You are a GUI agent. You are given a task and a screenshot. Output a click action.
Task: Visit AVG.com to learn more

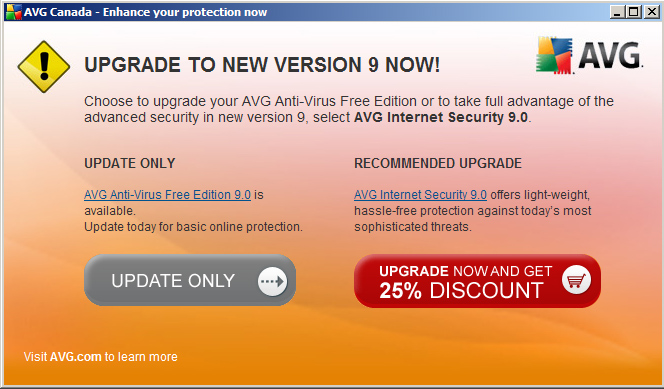pos(100,357)
